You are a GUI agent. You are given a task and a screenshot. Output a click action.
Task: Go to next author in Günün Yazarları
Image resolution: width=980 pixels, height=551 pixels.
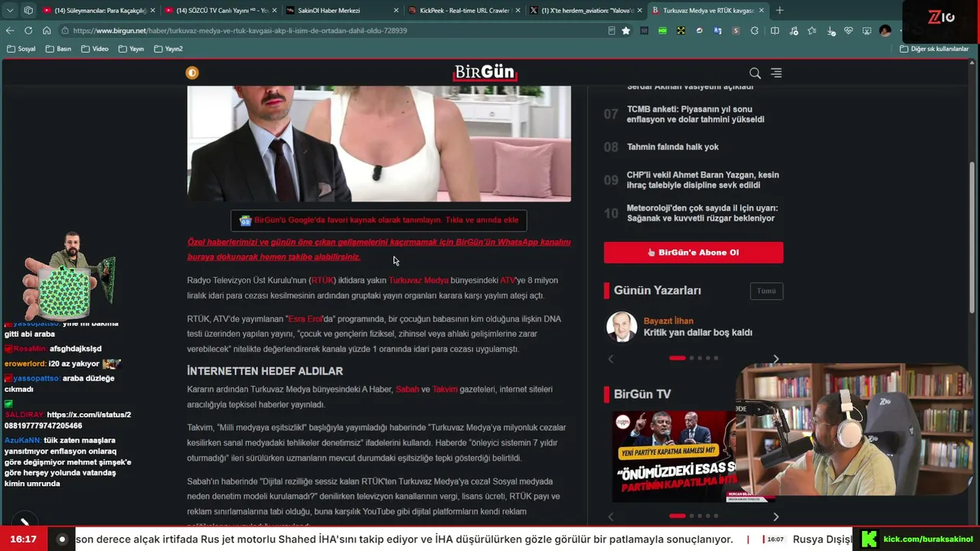point(776,359)
